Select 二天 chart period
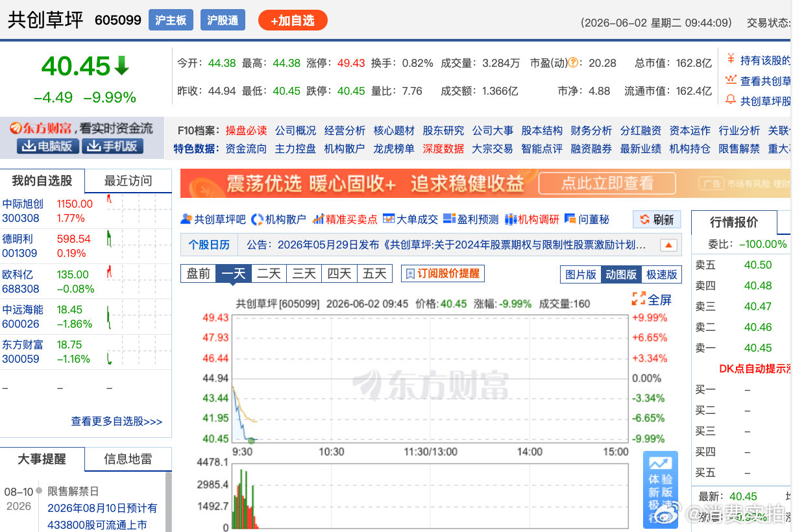Viewport: 793px width, 532px height. click(269, 273)
